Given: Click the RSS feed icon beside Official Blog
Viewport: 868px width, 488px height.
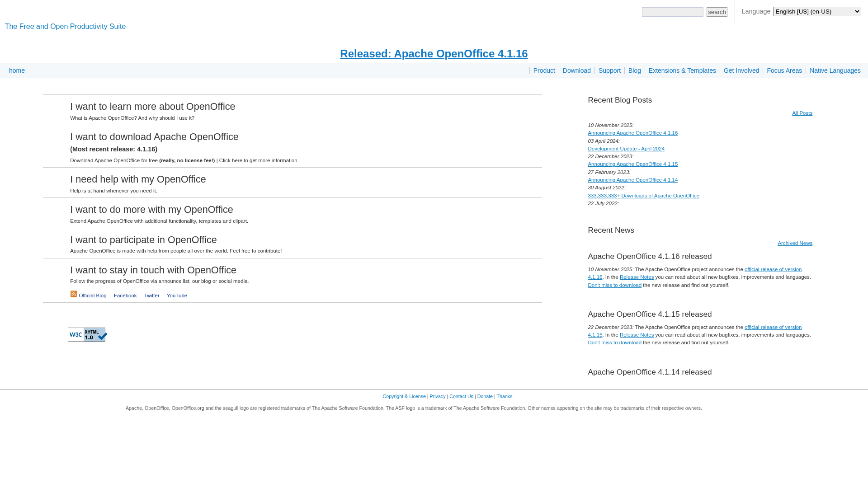Looking at the screenshot, I should pos(74,294).
